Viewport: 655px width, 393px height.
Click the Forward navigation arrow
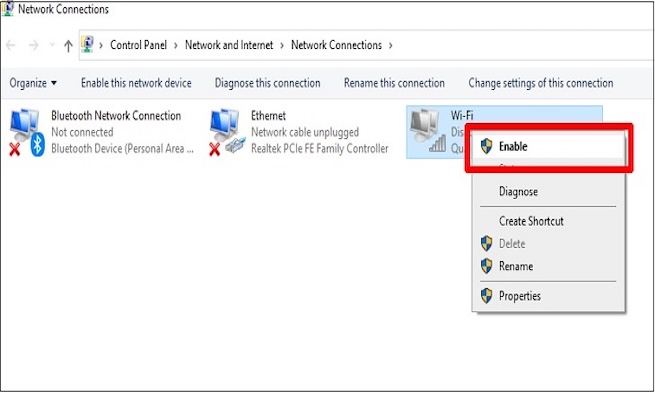point(33,45)
